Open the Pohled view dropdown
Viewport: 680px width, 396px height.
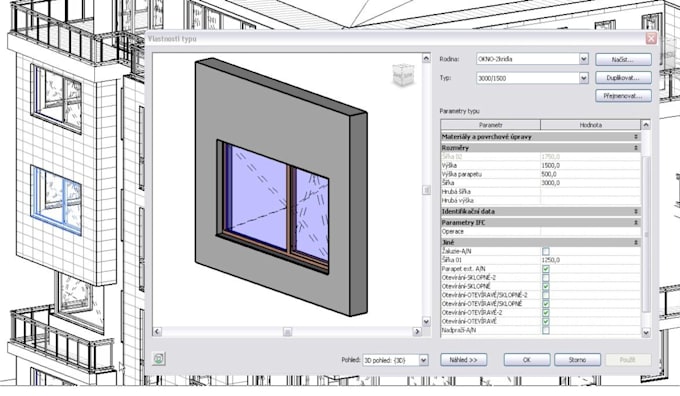click(x=423, y=360)
